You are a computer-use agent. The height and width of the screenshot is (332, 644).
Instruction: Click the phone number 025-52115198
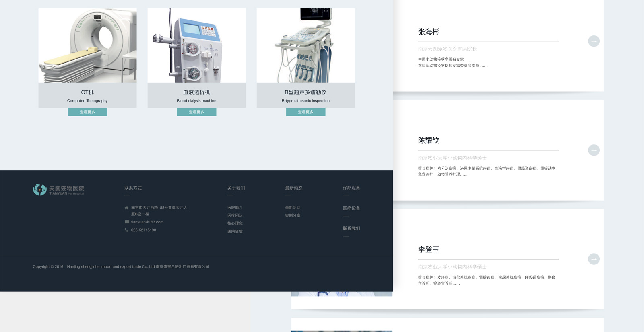[144, 230]
